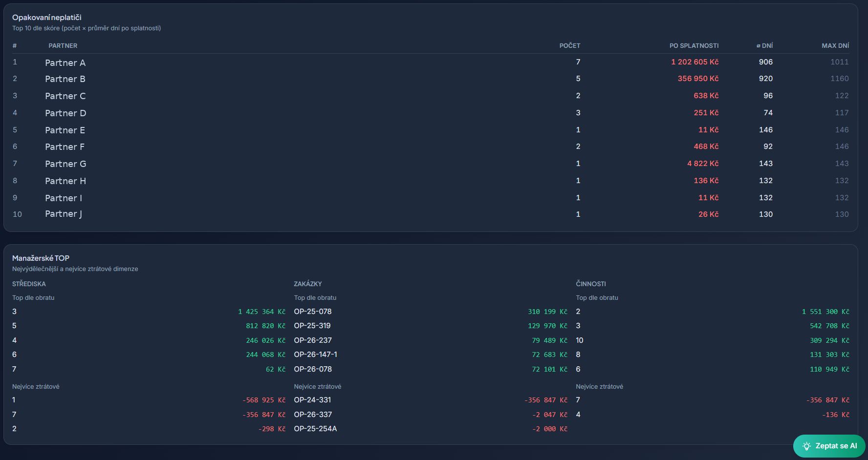The image size is (868, 460).
Task: Click the Partner H name
Action: 65,181
